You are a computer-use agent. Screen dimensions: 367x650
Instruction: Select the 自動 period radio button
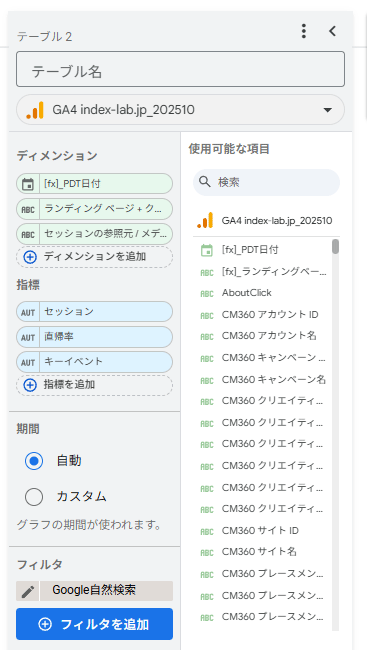click(34, 461)
